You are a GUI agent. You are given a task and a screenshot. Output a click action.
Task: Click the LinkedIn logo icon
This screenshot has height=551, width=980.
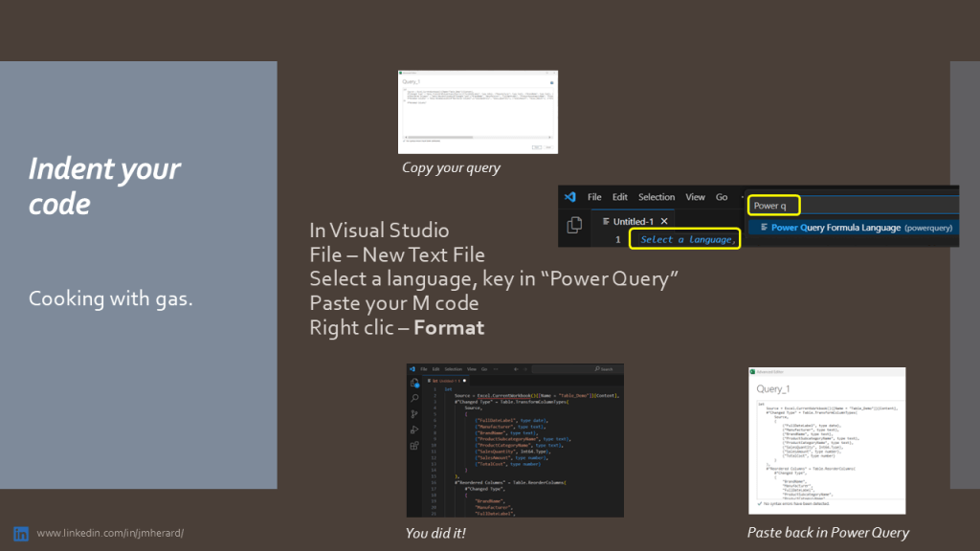click(20, 533)
